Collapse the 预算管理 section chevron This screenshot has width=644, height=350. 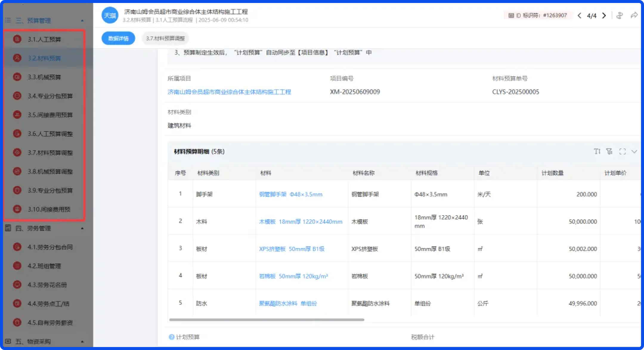(x=83, y=21)
